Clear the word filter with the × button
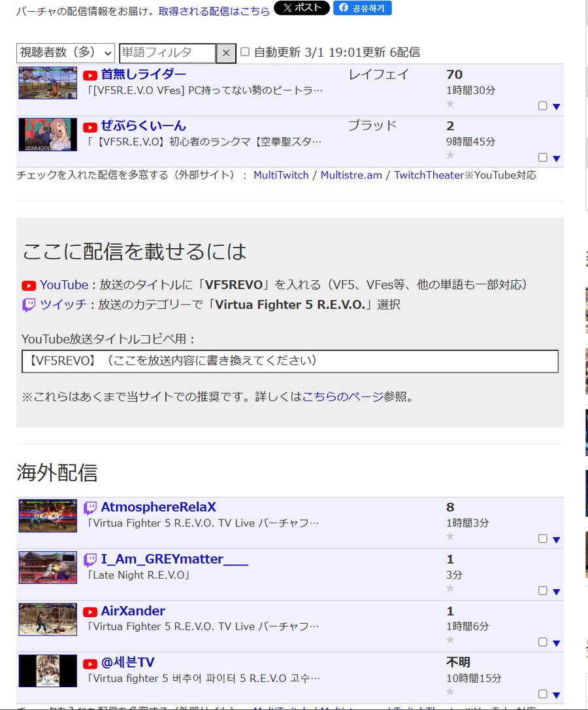The image size is (588, 710). [225, 52]
